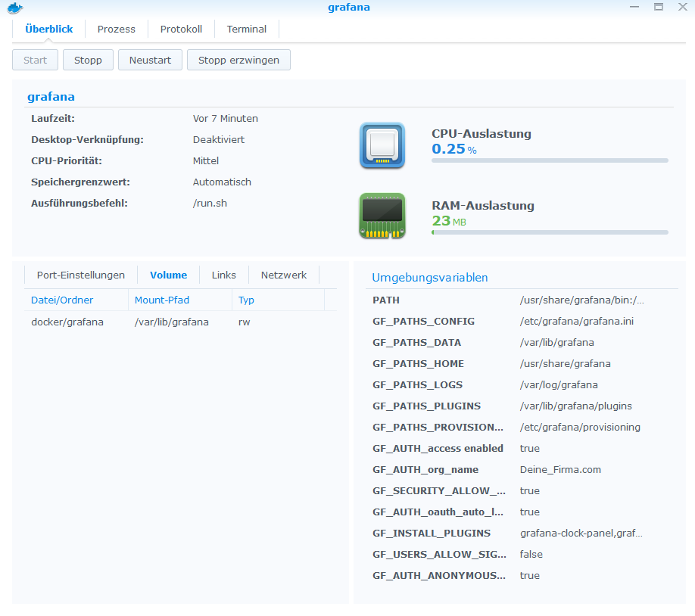Click the /var/lib/grafana mount path cell
Image resolution: width=695 pixels, height=616 pixels.
click(172, 322)
